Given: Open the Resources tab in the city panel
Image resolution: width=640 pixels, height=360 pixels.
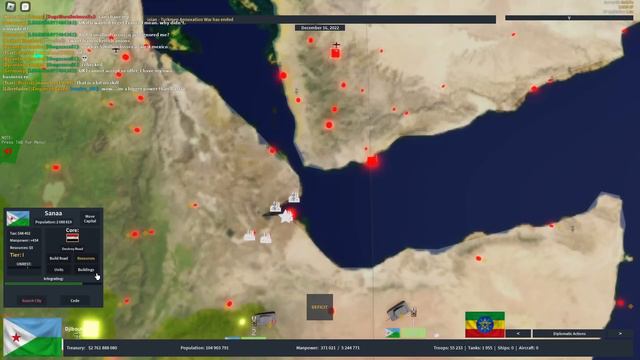Looking at the screenshot, I should click(86, 258).
